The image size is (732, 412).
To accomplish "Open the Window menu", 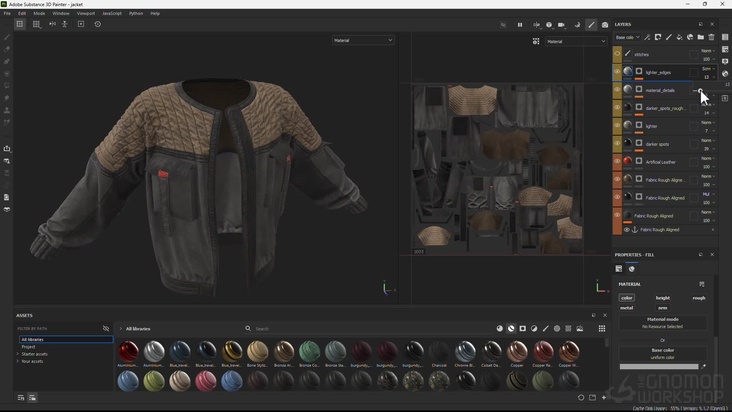I will click(x=61, y=14).
